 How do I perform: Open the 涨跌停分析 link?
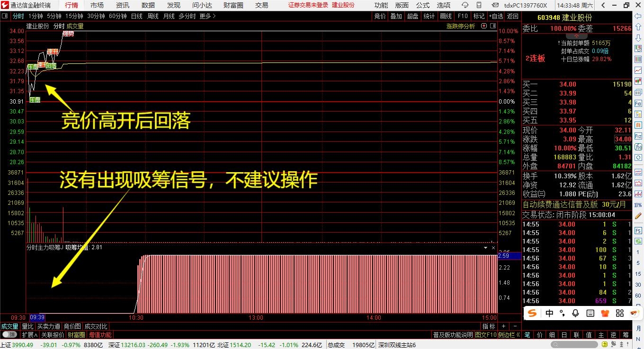click(461, 26)
